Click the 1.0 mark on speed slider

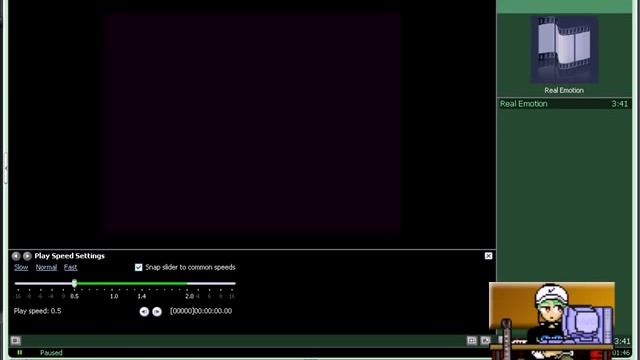[114, 296]
